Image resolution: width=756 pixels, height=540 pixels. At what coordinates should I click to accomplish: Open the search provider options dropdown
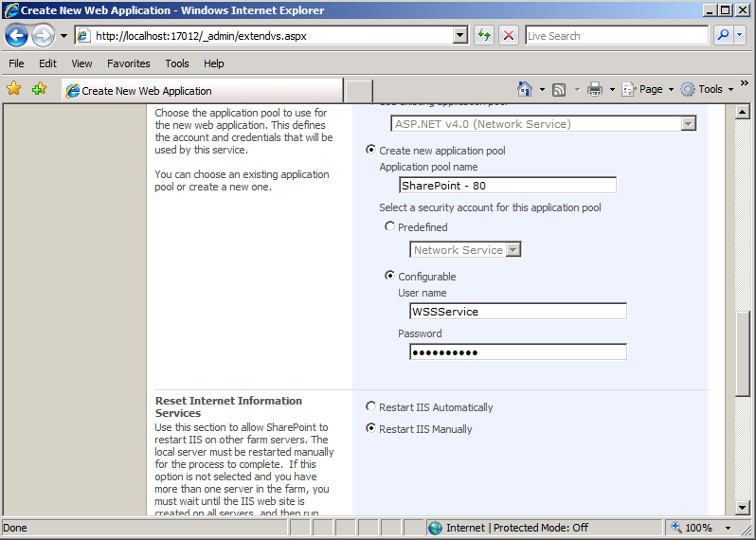740,35
